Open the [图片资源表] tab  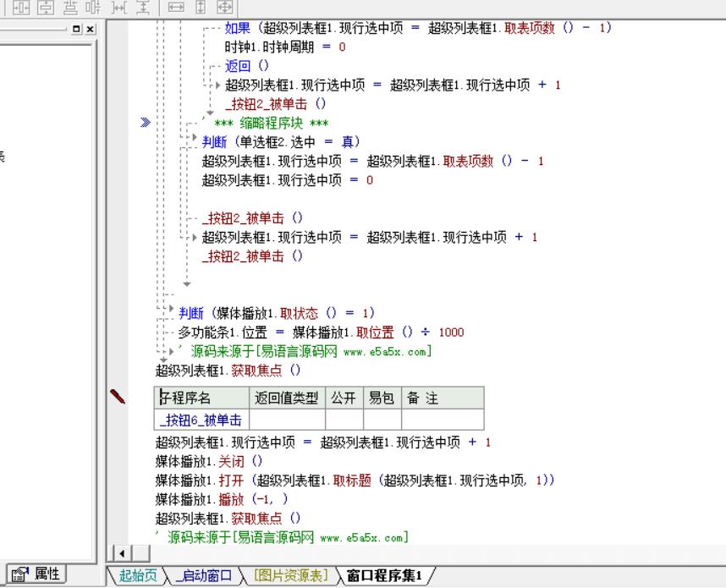click(291, 575)
